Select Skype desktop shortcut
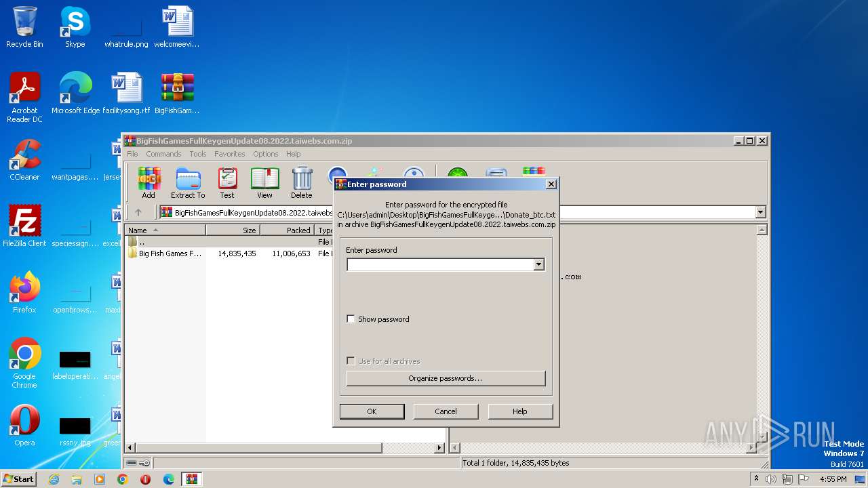The height and width of the screenshot is (488, 868). [75, 27]
